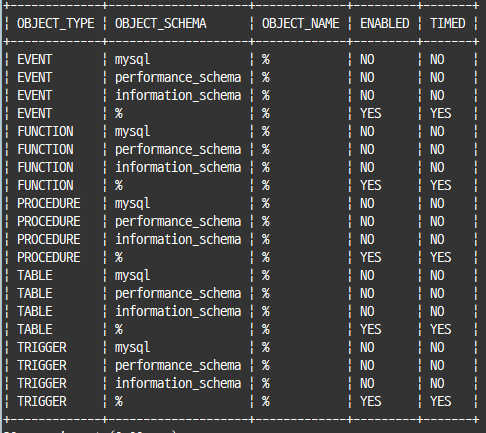
Task: Click OBJECT_SCHEMA '%' in the PROCEDURE row
Action: point(119,258)
